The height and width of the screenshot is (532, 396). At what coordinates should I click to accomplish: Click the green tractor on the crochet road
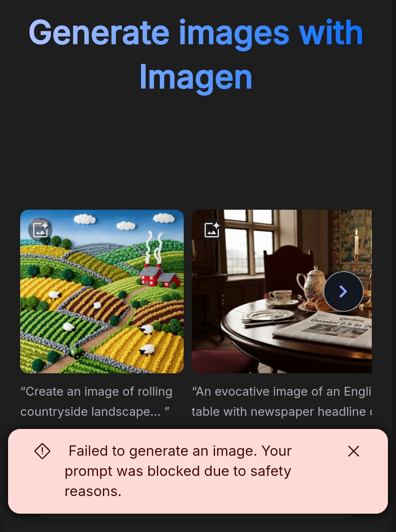tap(77, 352)
